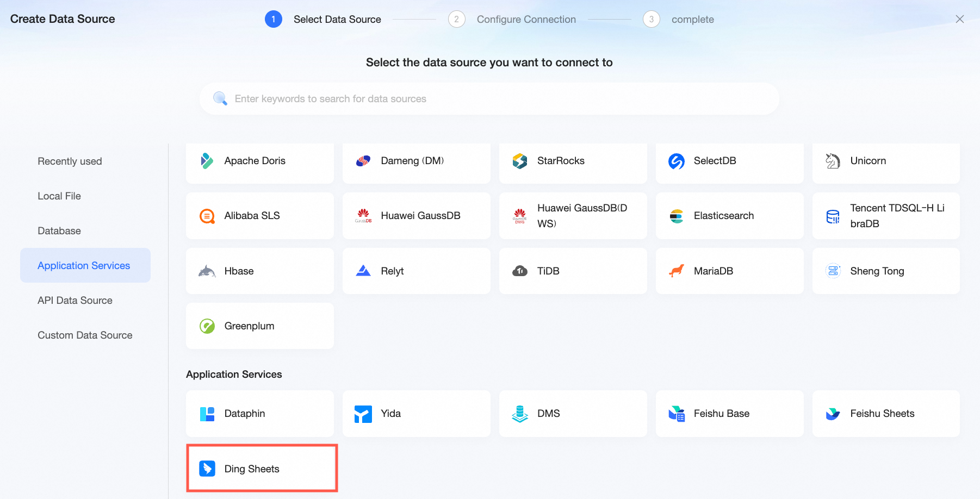Open the Database category
The image size is (980, 499).
pos(59,231)
